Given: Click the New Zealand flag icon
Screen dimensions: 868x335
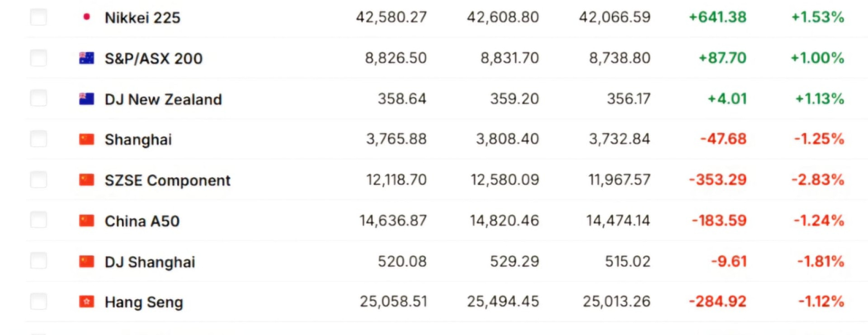Looking at the screenshot, I should [86, 99].
